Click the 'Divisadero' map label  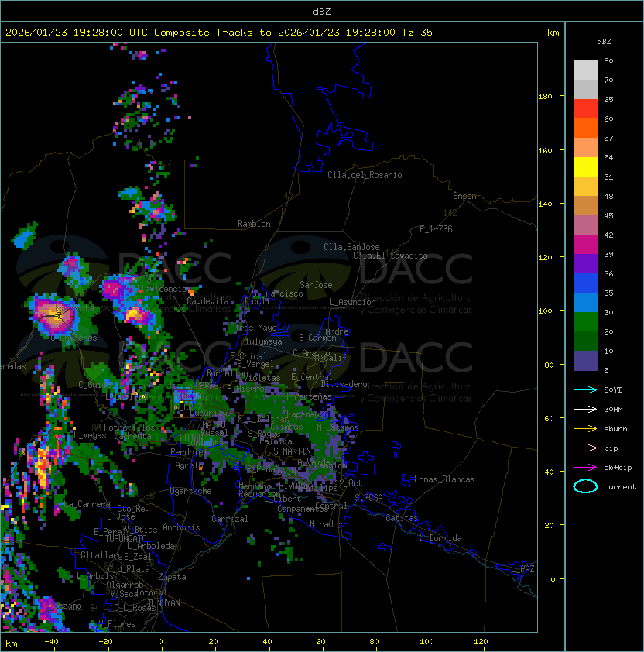344,384
